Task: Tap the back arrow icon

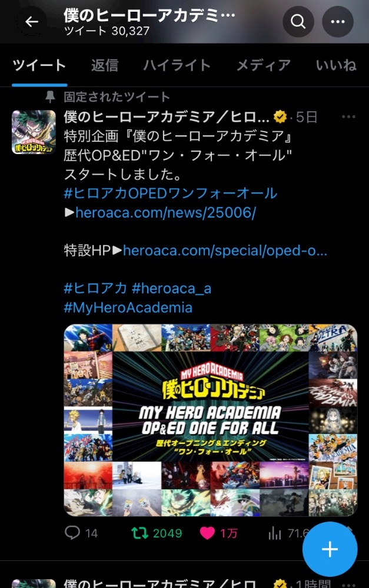Action: [32, 22]
